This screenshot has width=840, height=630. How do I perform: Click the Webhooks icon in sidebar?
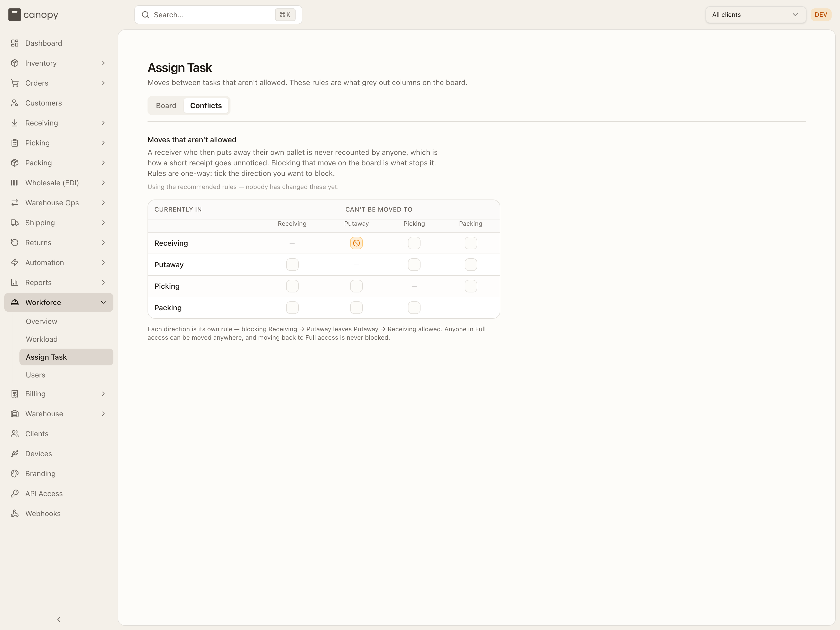coord(14,513)
